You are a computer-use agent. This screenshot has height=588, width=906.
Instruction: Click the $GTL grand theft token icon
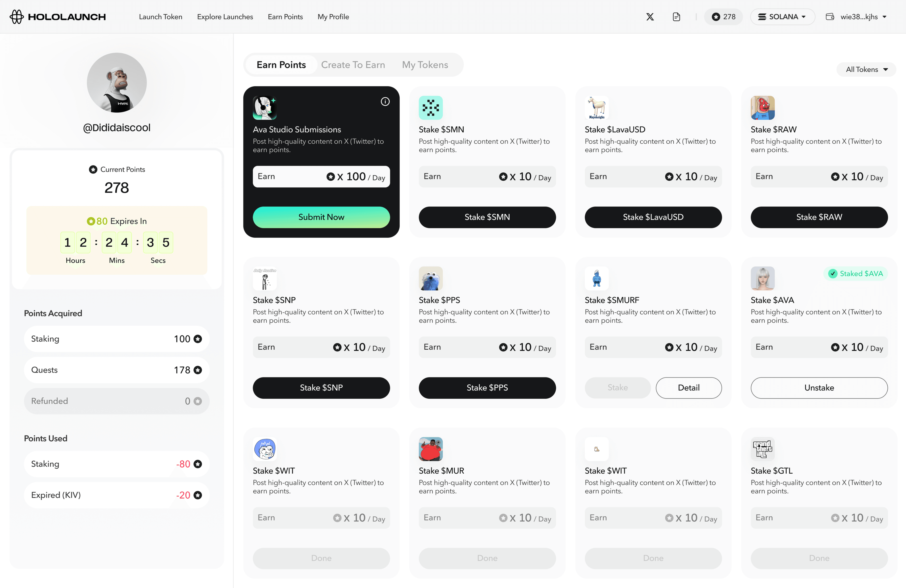(x=763, y=449)
